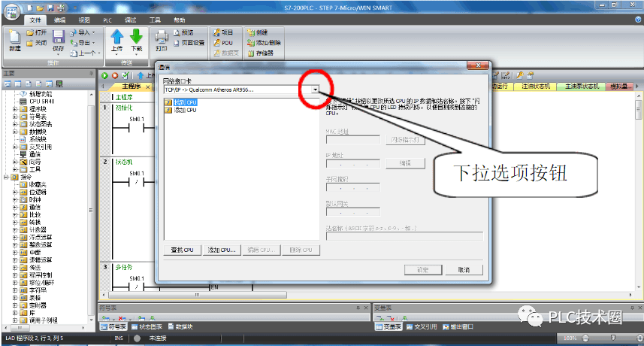Image resolution: width=644 pixels, height=346 pixels.
Task: Pin the 主要 navigation panel
Action: 91,74
